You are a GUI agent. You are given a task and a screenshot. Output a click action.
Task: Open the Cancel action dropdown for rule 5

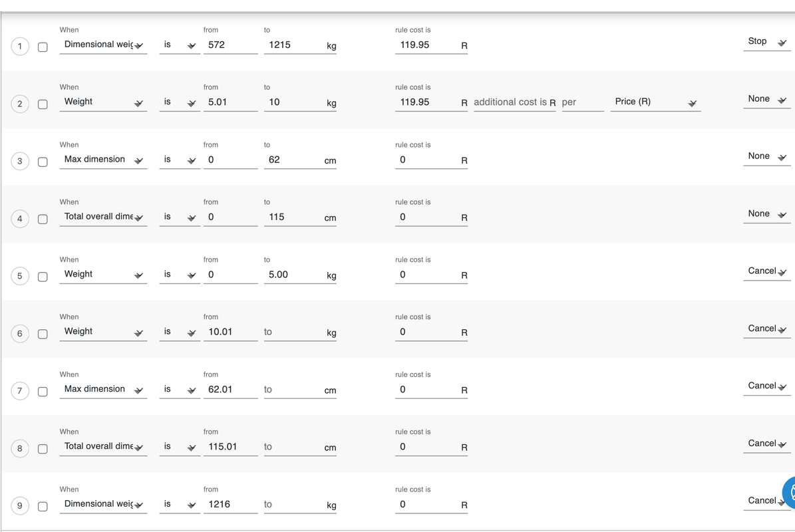766,271
